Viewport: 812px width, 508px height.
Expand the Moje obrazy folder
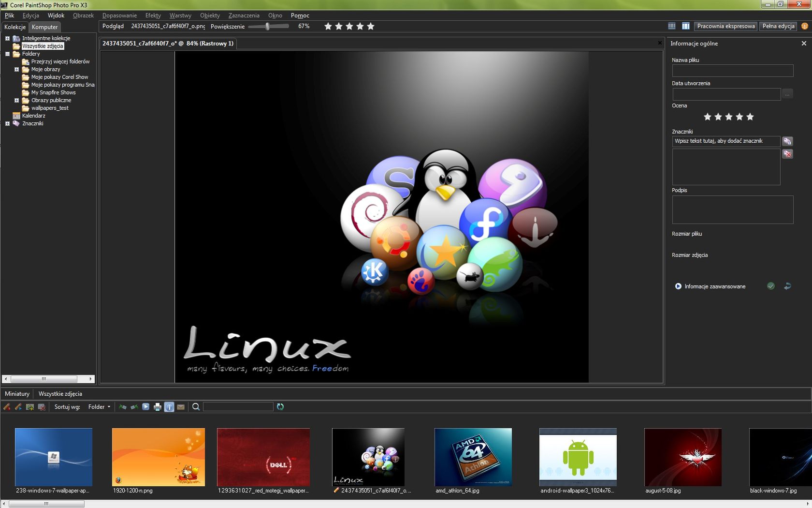pos(16,69)
